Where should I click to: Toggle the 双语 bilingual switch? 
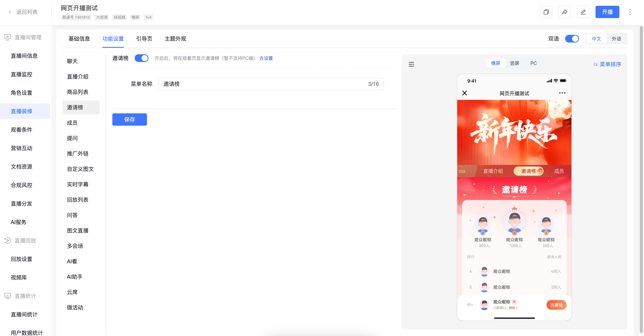pos(572,39)
